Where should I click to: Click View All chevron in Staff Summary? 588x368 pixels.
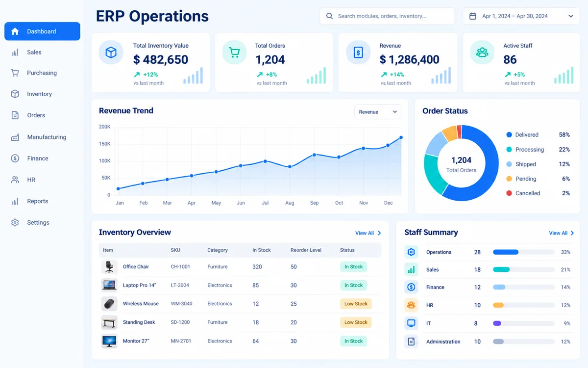click(572, 233)
